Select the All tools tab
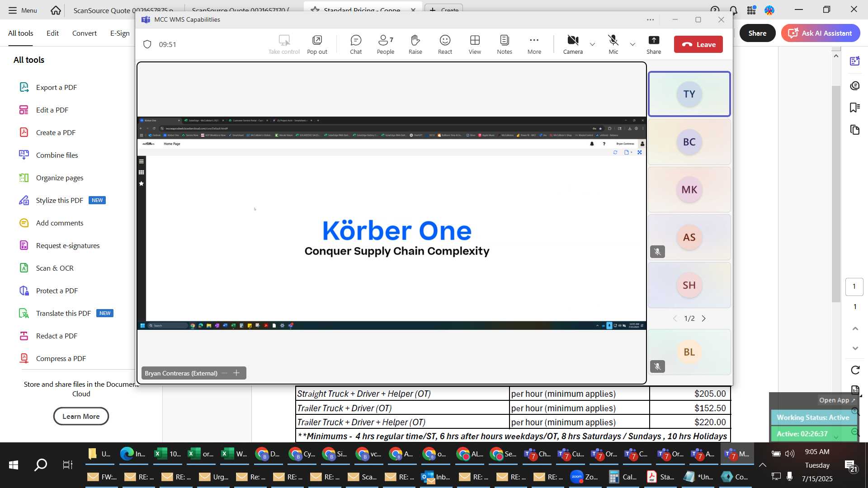 (21, 33)
